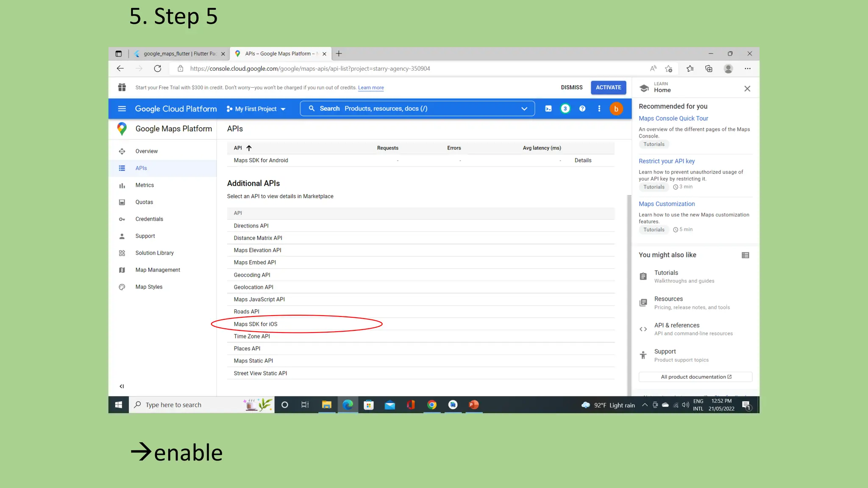Open the Restrict your API key tutorial
The width and height of the screenshot is (868, 488).
click(667, 161)
